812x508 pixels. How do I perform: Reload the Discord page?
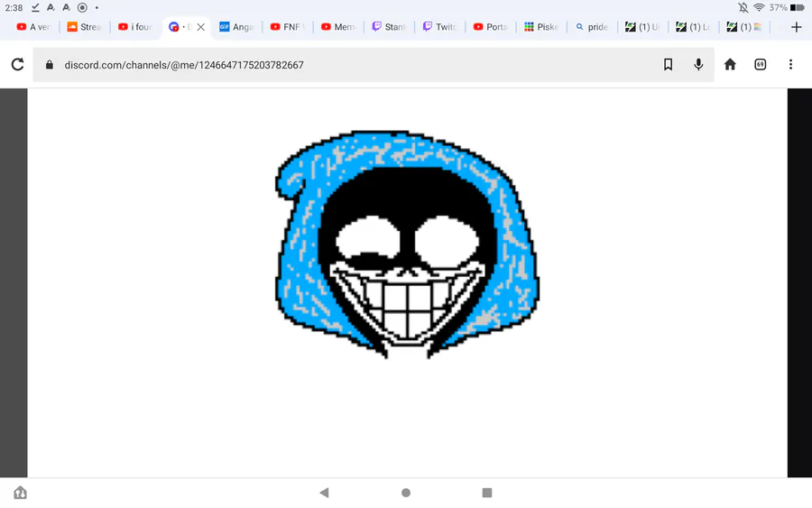click(x=18, y=65)
